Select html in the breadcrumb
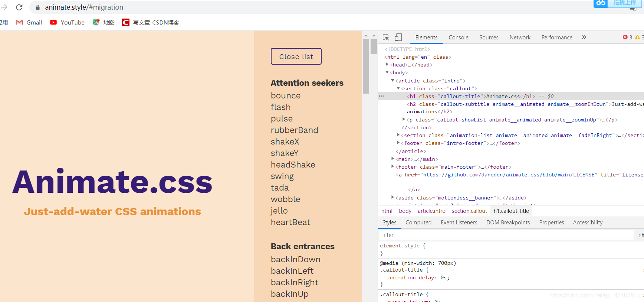This screenshot has width=644, height=302. pyautogui.click(x=387, y=211)
